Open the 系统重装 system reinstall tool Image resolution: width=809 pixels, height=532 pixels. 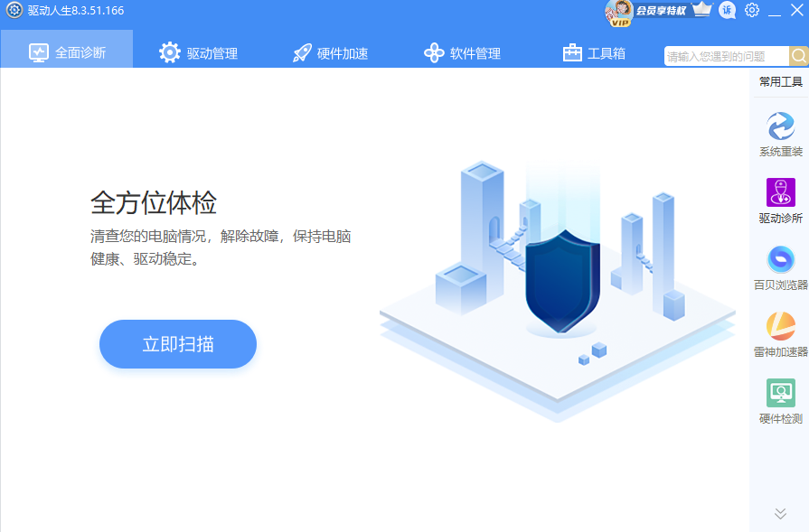781,134
